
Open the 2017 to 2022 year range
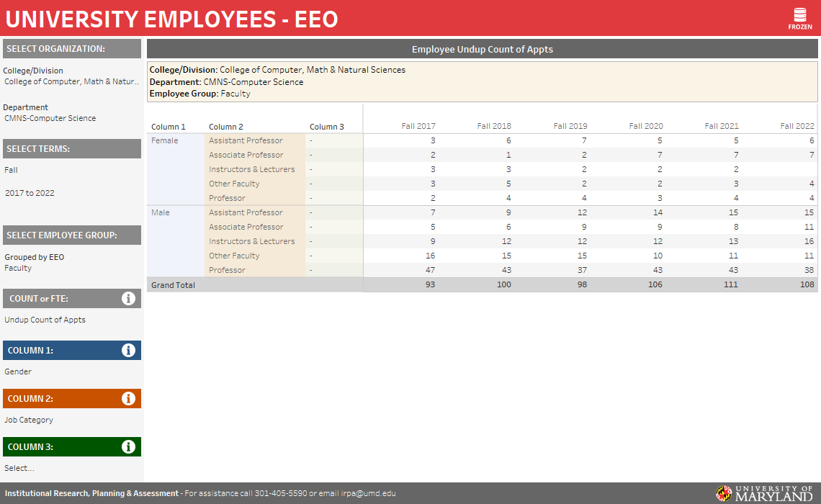point(30,193)
